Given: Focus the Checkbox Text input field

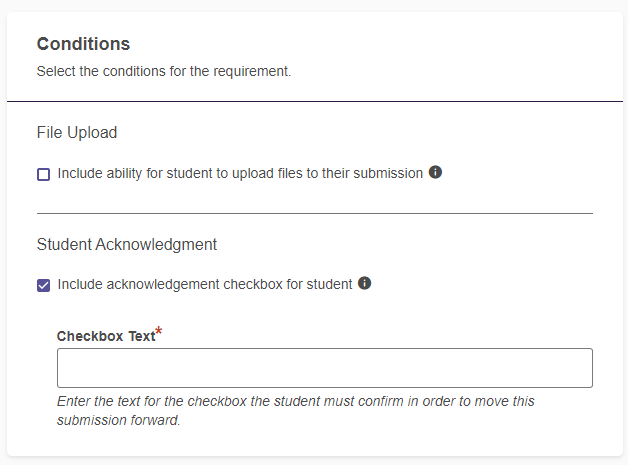Looking at the screenshot, I should tap(325, 368).
